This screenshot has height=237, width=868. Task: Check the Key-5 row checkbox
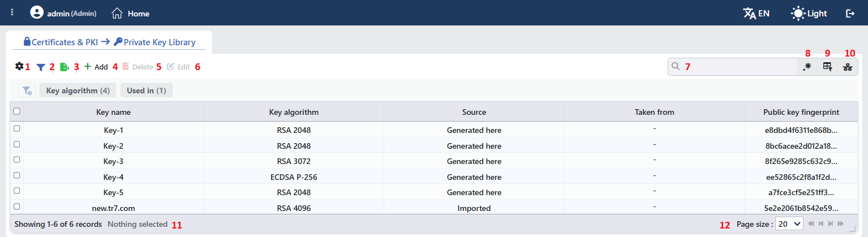click(16, 191)
